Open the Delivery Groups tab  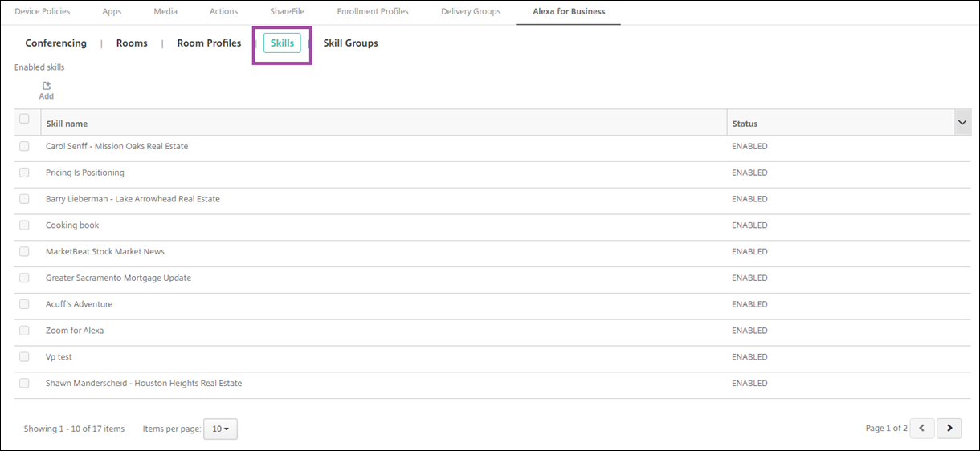[x=470, y=12]
